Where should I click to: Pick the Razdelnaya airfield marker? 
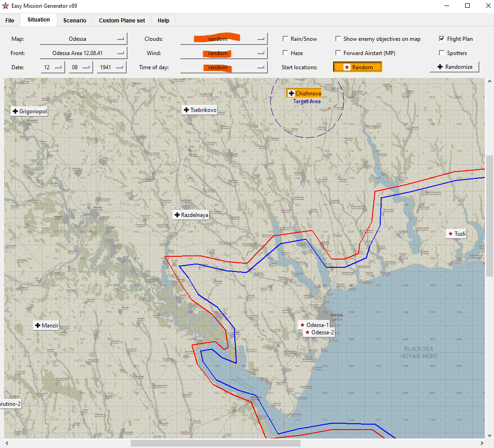(191, 215)
